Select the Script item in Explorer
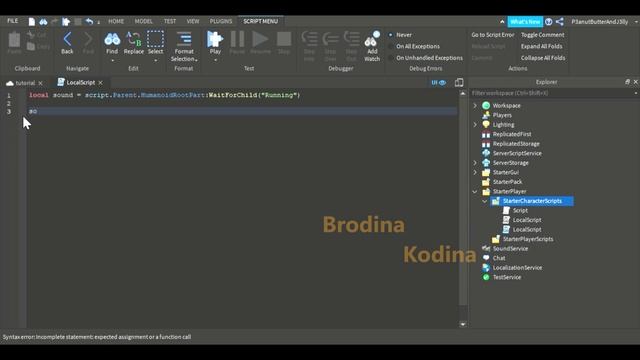 [520, 210]
